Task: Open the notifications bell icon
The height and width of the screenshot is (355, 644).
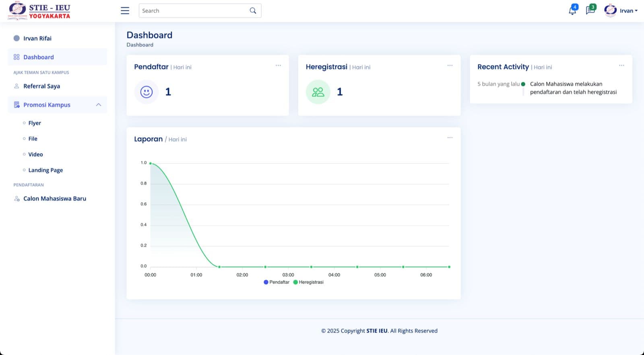Action: (x=572, y=11)
